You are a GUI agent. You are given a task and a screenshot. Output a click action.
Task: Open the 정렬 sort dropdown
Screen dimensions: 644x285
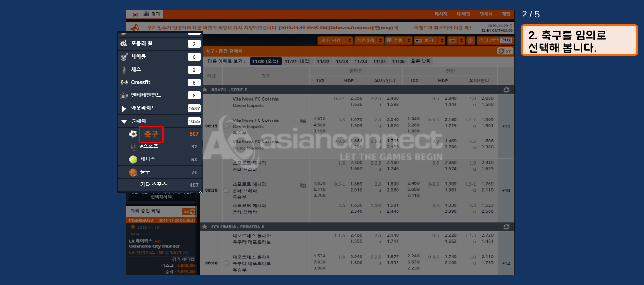point(399,40)
